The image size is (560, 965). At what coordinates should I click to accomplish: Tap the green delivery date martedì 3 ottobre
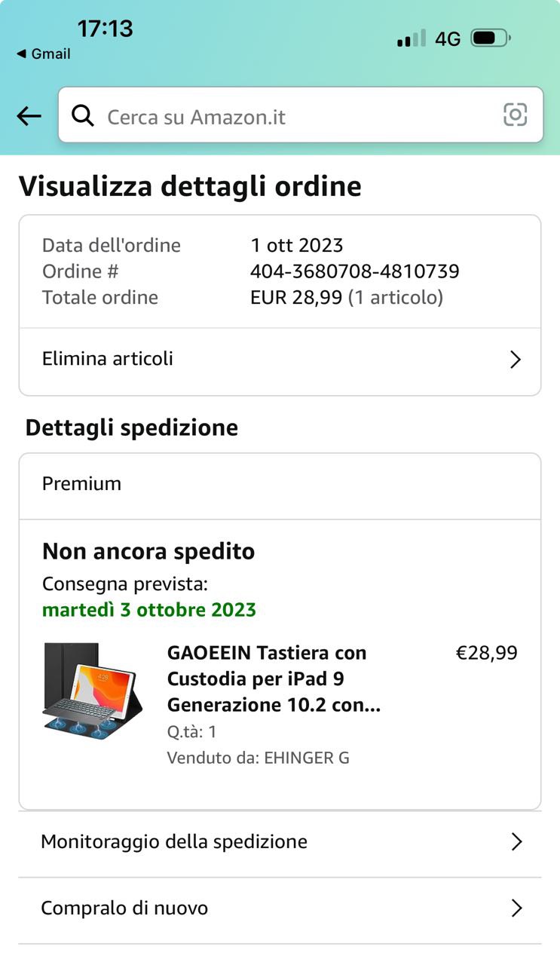[149, 609]
